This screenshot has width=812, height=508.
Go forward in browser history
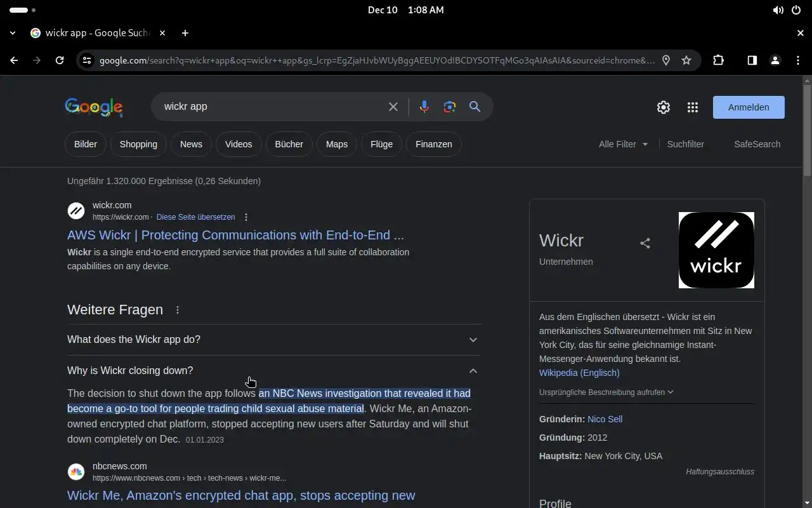pyautogui.click(x=37, y=60)
